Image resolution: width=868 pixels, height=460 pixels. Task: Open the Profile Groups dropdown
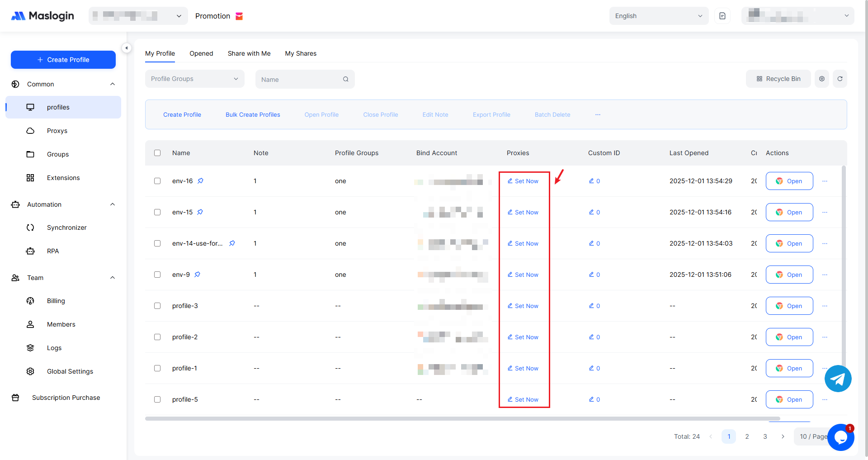[x=194, y=79]
